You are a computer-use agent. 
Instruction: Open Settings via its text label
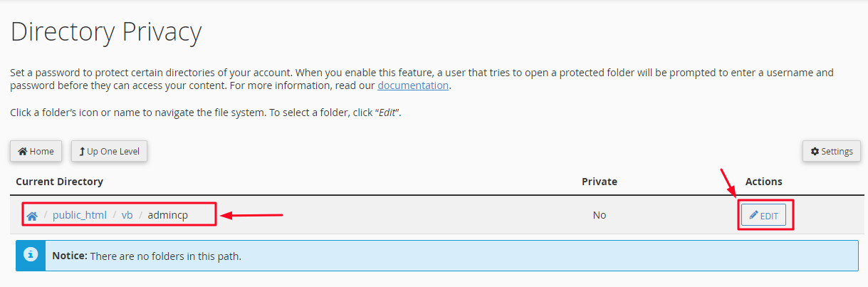pyautogui.click(x=837, y=151)
